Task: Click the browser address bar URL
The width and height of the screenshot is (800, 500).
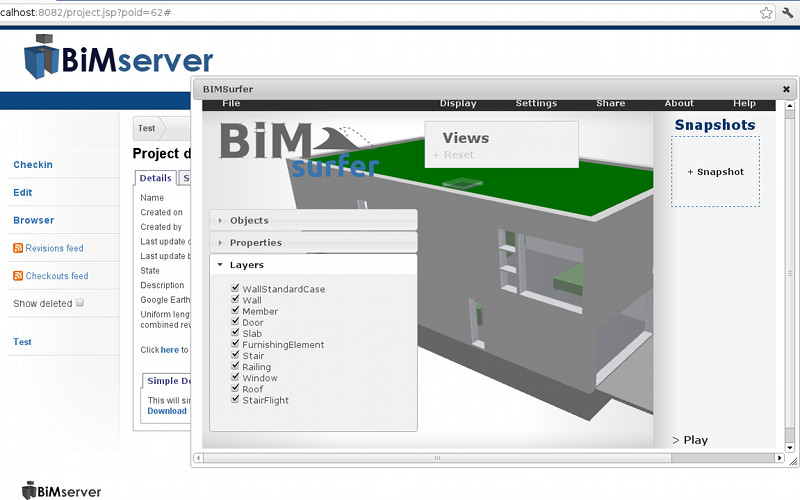Action: click(86, 12)
